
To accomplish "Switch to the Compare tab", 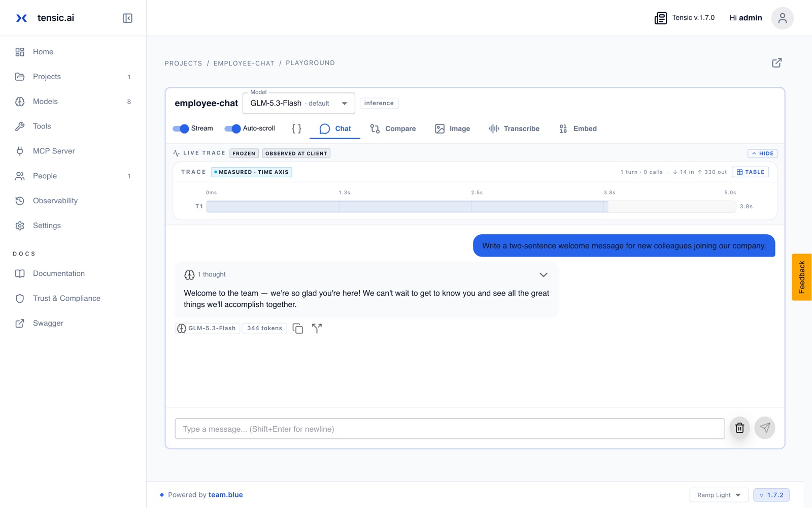I will [393, 129].
